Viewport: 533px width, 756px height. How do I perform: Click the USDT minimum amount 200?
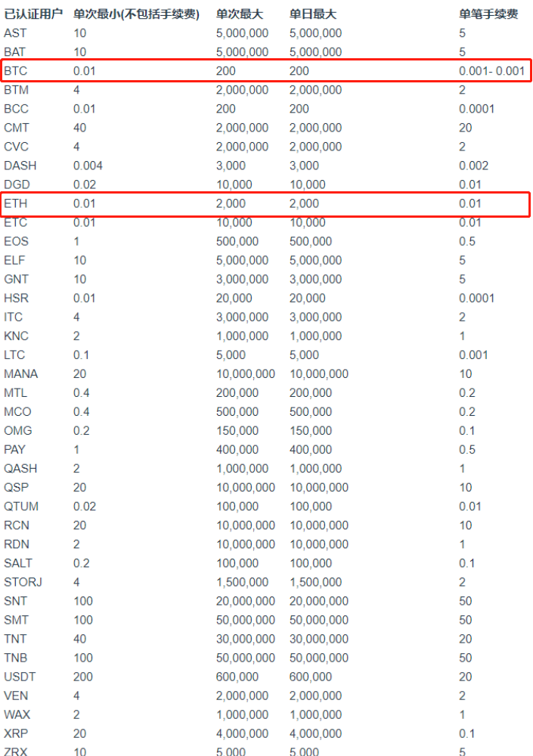(x=83, y=677)
